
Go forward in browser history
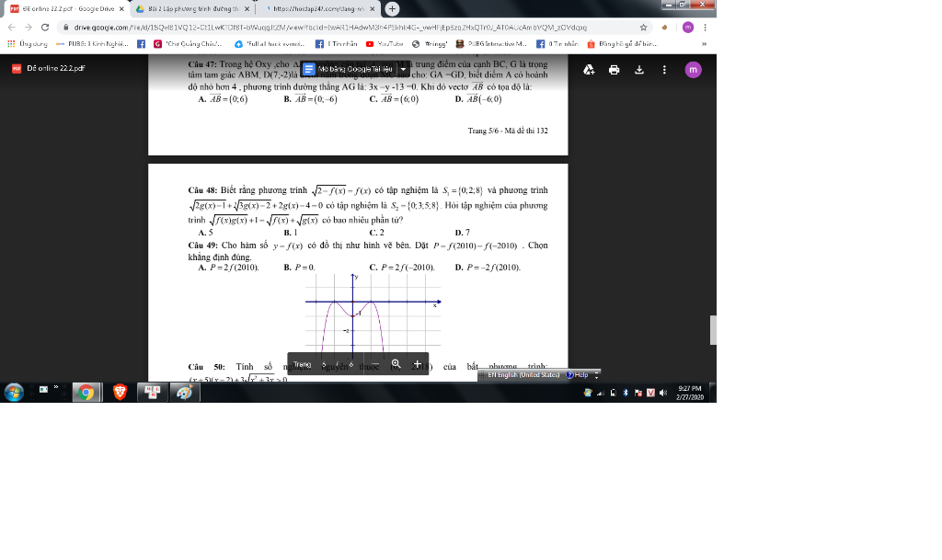click(29, 27)
